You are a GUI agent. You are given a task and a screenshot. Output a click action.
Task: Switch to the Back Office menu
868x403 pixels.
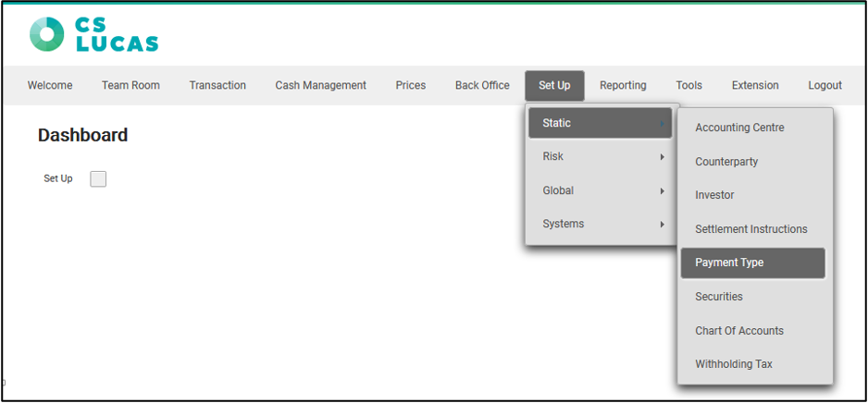tap(482, 85)
